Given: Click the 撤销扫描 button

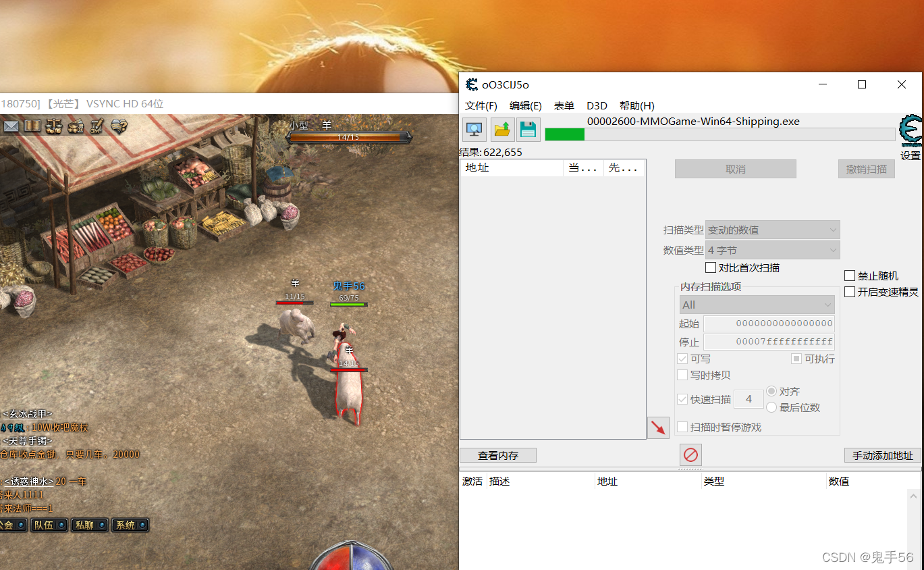Looking at the screenshot, I should tap(867, 169).
